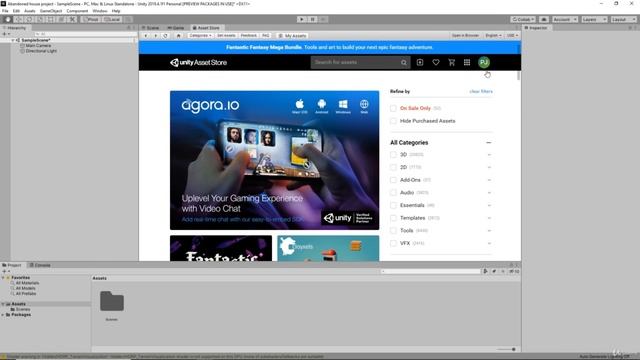The height and width of the screenshot is (360, 640).
Task: Open the wishlist heart icon
Action: (x=436, y=62)
